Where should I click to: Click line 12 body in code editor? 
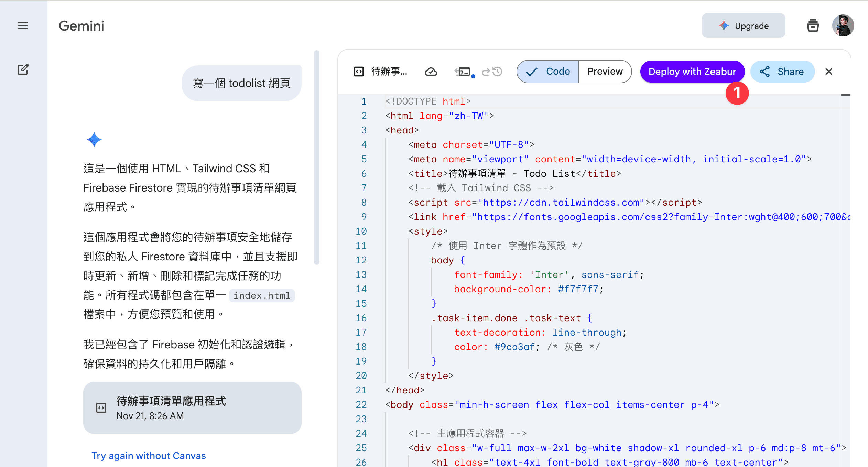pyautogui.click(x=442, y=260)
